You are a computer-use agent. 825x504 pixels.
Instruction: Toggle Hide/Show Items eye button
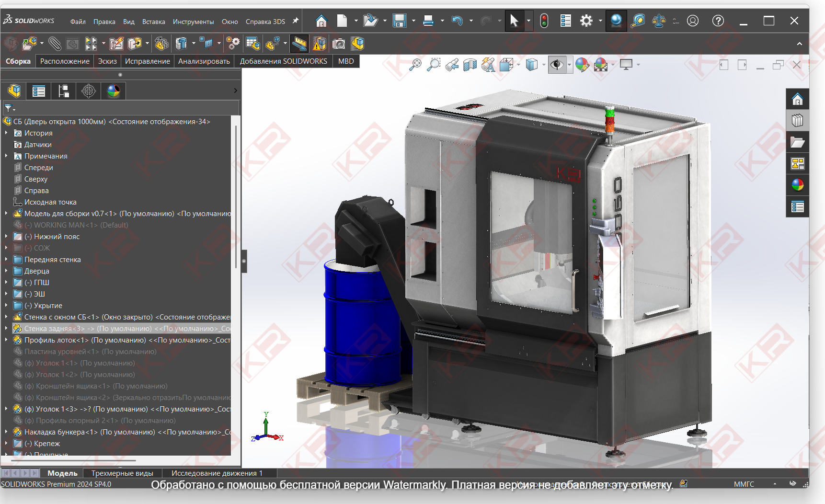[557, 64]
